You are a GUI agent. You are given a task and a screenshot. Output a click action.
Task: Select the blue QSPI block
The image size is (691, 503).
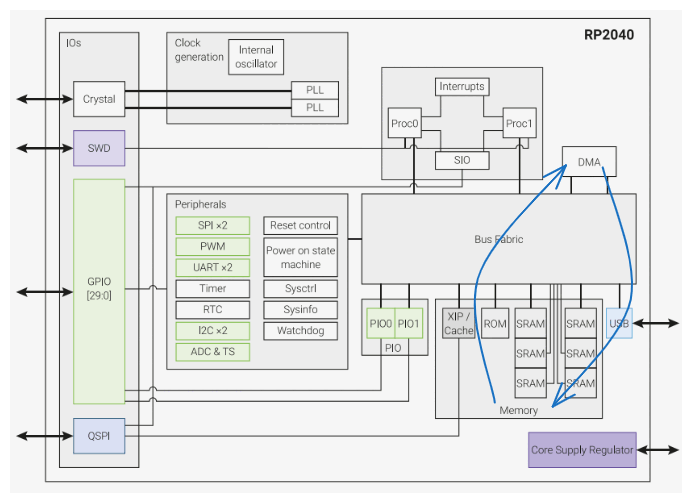(99, 436)
